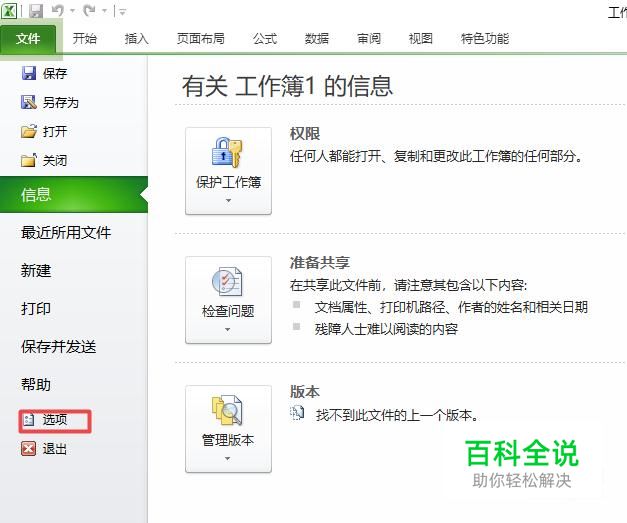Click the Excel application icon in title bar

[9, 11]
